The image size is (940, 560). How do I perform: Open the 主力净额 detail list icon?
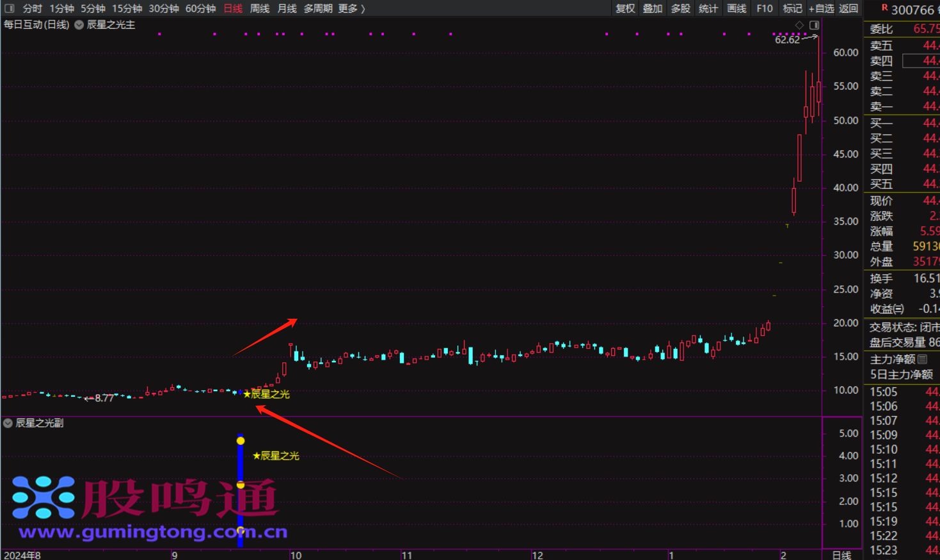(x=922, y=359)
